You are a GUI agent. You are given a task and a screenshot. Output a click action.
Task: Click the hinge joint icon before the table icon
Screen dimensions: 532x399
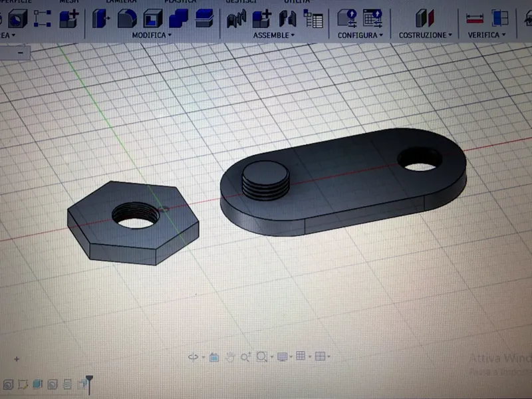pyautogui.click(x=287, y=19)
